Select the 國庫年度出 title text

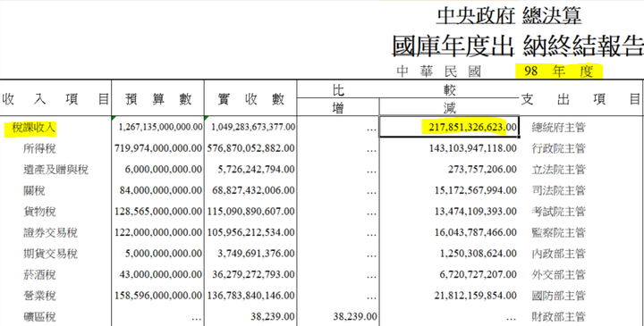pos(453,46)
